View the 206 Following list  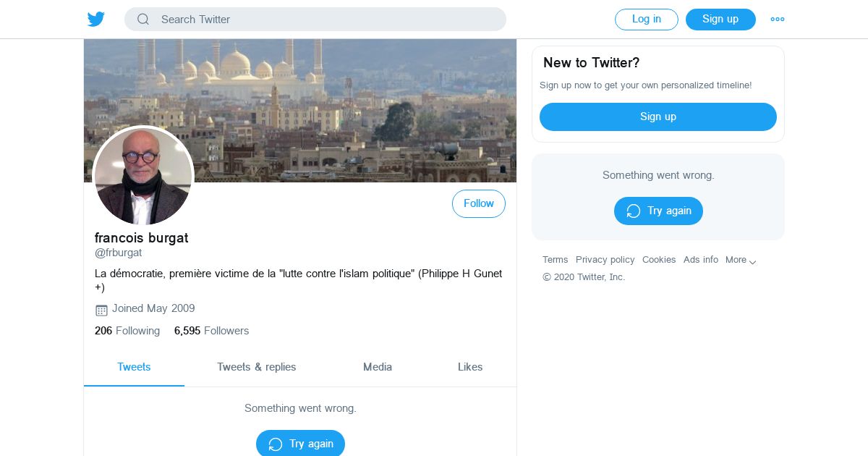click(127, 331)
